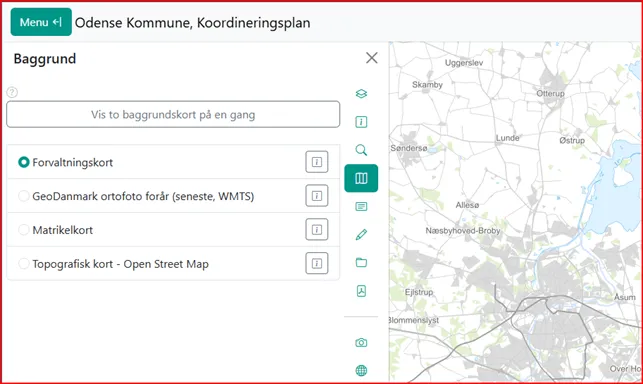The height and width of the screenshot is (384, 643).
Task: Select GeoDanmark ortofoto forår radio button
Action: click(24, 196)
